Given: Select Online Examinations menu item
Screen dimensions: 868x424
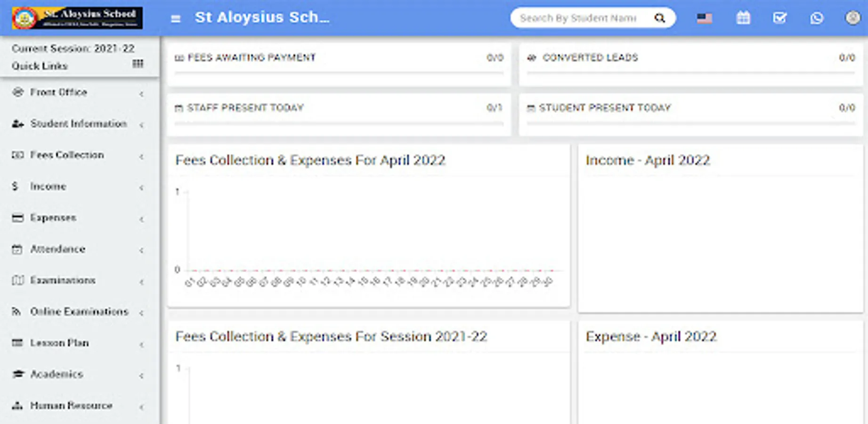Looking at the screenshot, I should click(79, 312).
